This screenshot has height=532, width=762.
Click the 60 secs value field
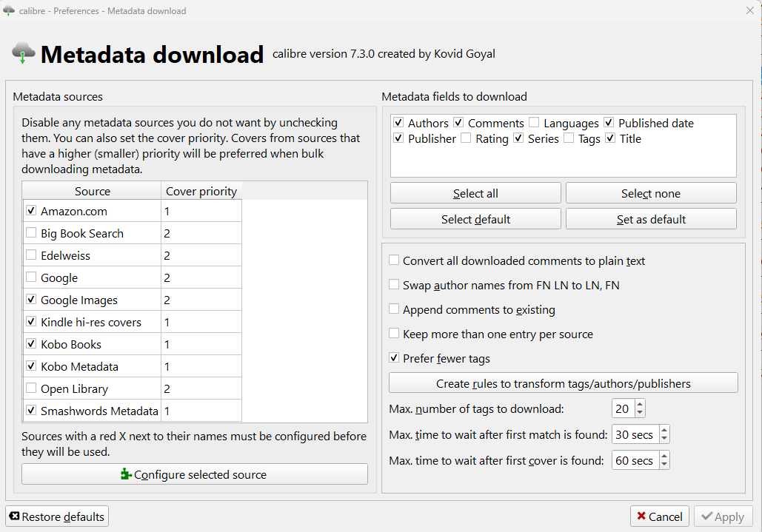pyautogui.click(x=635, y=460)
